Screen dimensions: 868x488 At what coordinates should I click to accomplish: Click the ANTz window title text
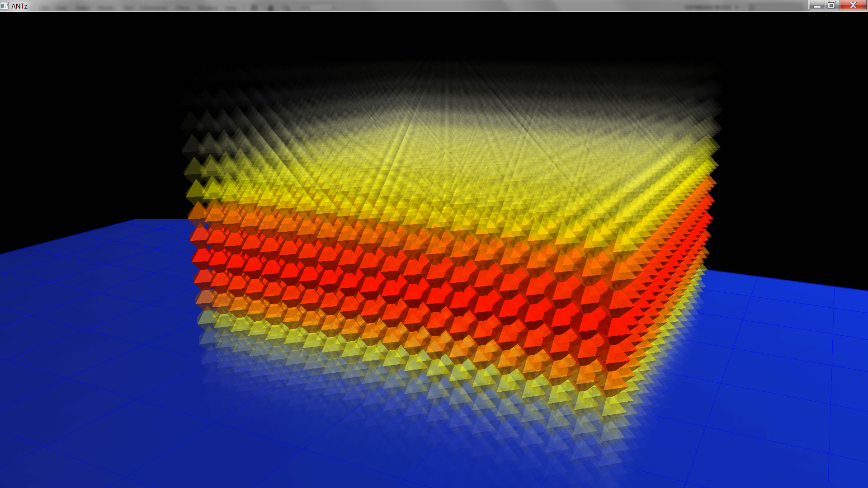[19, 6]
